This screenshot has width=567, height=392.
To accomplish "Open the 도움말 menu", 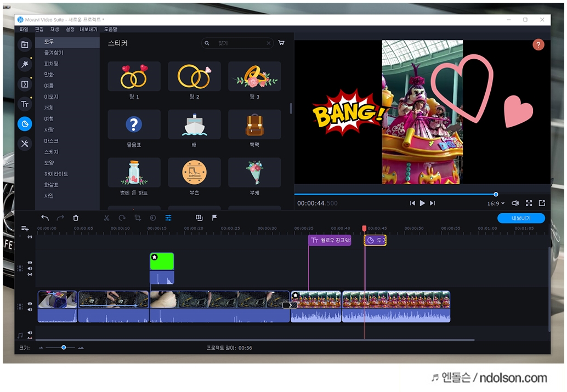I will coord(111,29).
